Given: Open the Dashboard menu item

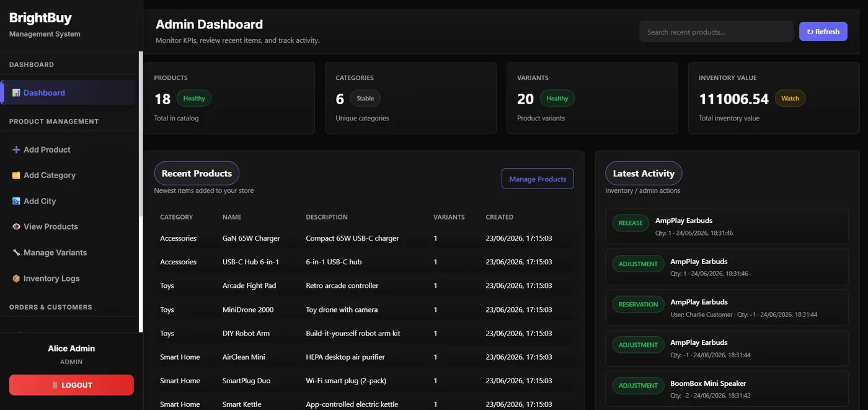Looking at the screenshot, I should [68, 93].
